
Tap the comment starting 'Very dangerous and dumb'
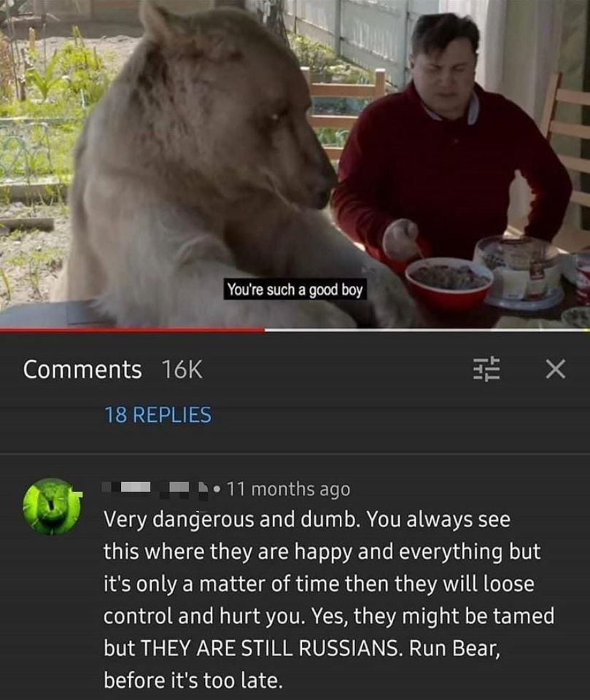(x=329, y=599)
